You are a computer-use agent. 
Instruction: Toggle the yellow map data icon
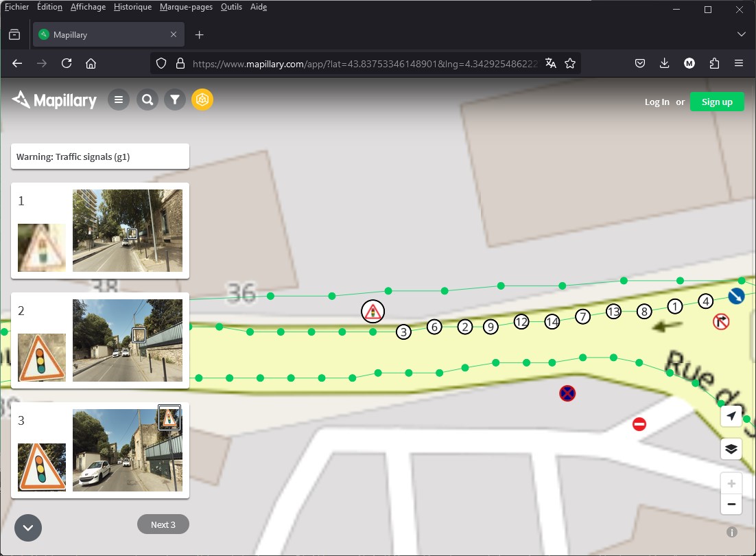pos(202,100)
